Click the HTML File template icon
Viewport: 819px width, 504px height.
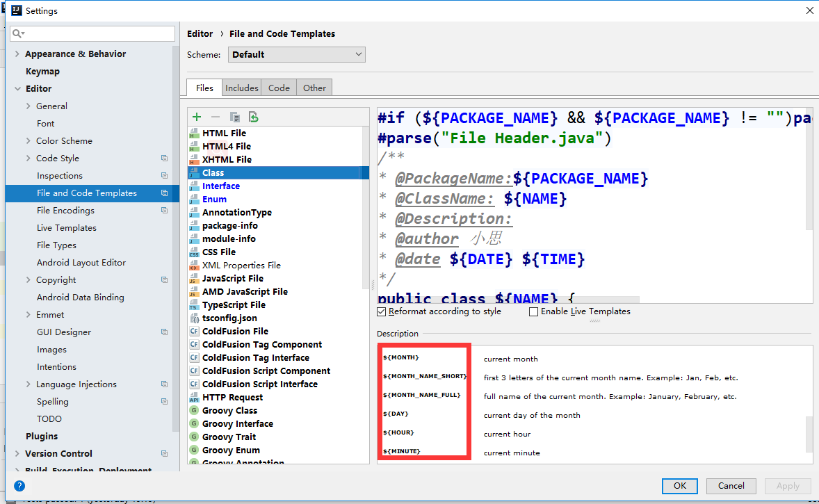coord(194,133)
